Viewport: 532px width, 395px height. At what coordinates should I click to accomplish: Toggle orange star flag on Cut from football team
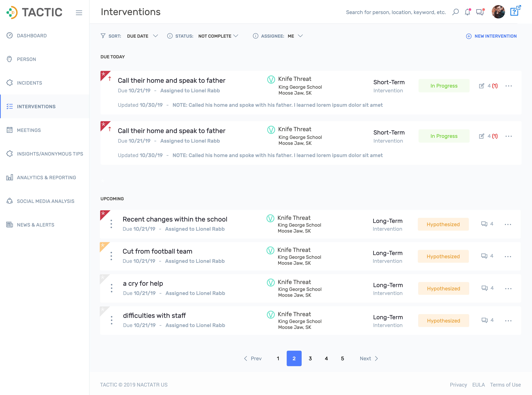[103, 246]
